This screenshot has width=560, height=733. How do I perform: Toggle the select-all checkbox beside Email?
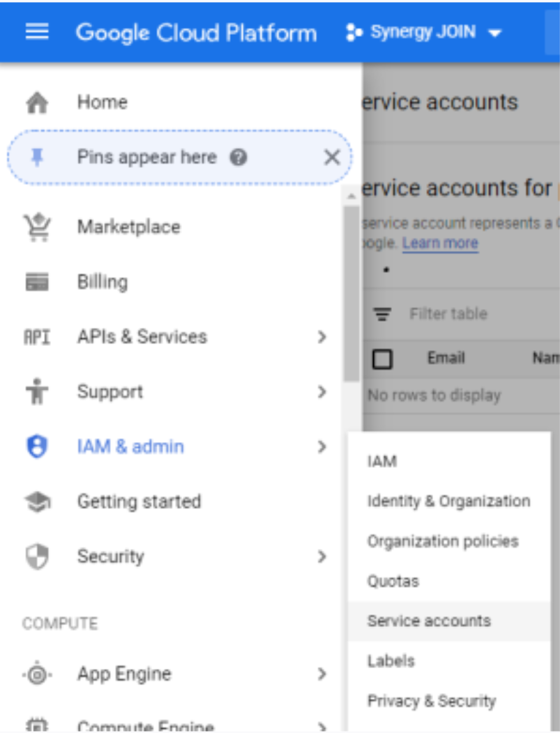382,359
